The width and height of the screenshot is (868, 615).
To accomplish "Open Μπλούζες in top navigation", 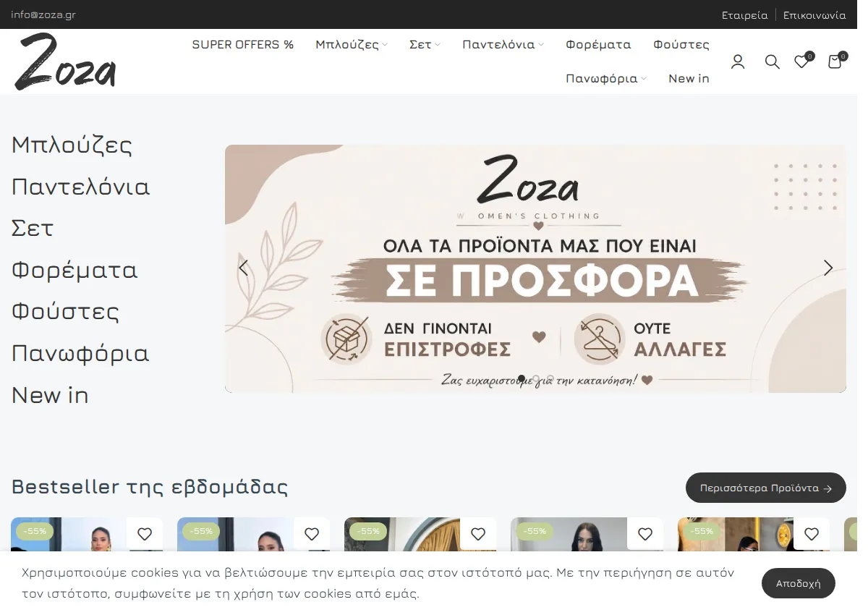I will point(347,44).
